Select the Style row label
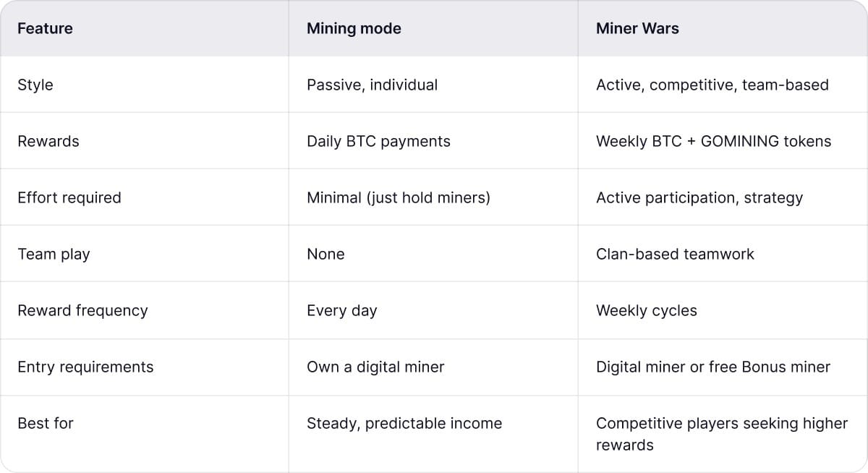 tap(35, 85)
